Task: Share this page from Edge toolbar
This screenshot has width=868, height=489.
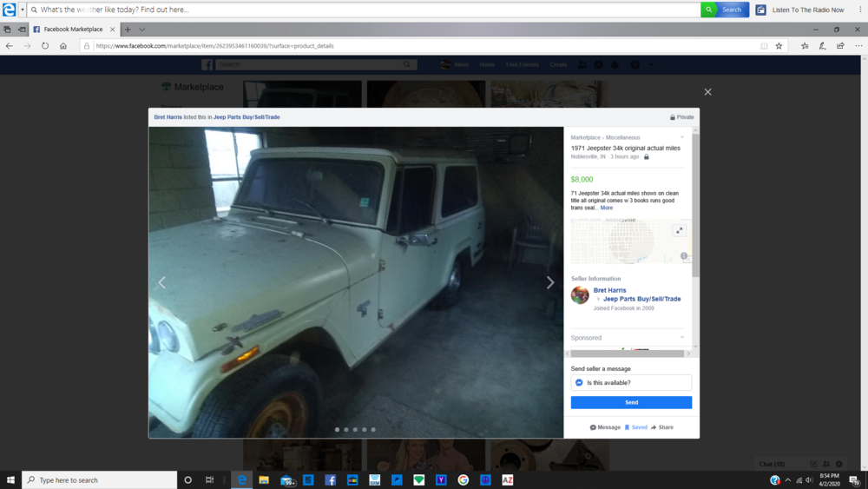Action: [840, 46]
